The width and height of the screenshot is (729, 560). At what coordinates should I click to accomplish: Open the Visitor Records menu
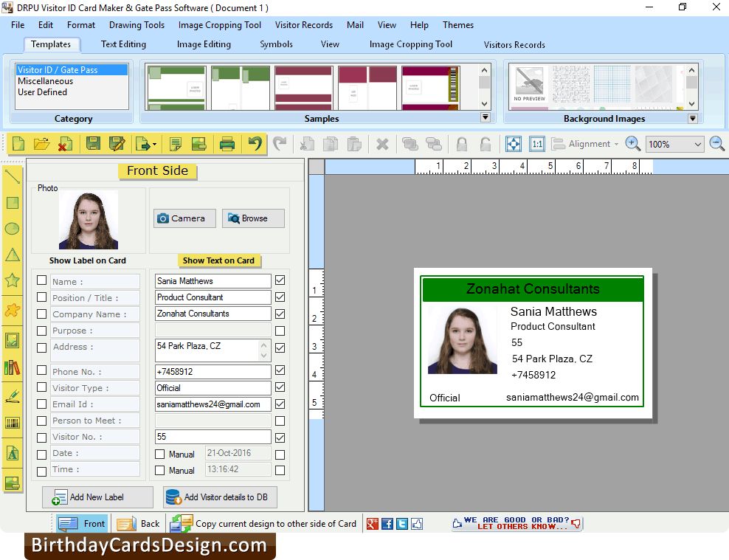coord(303,25)
